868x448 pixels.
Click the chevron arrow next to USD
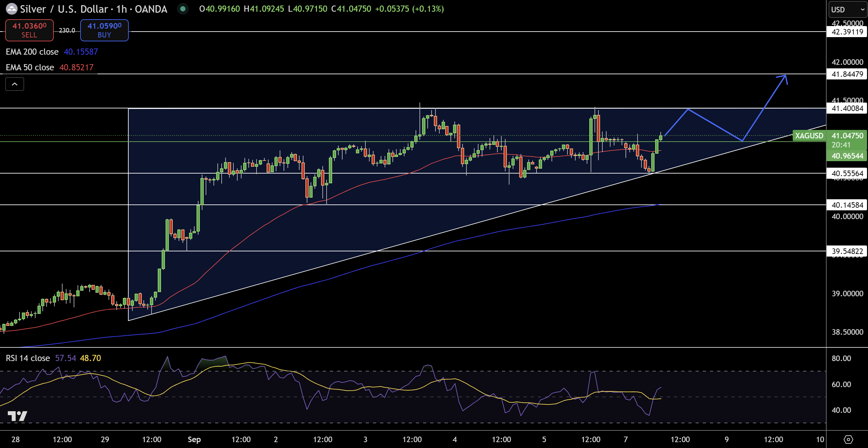tap(860, 10)
